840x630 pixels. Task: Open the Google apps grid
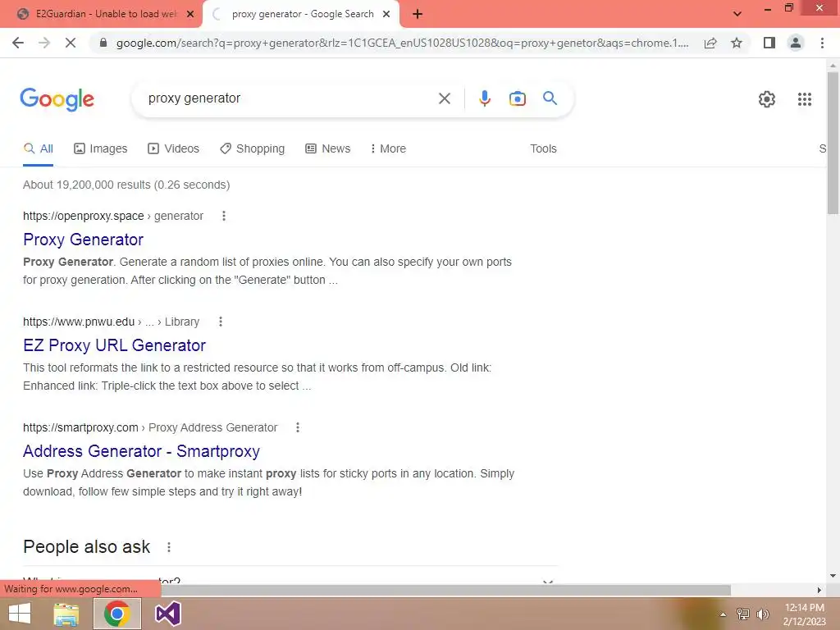coord(804,99)
